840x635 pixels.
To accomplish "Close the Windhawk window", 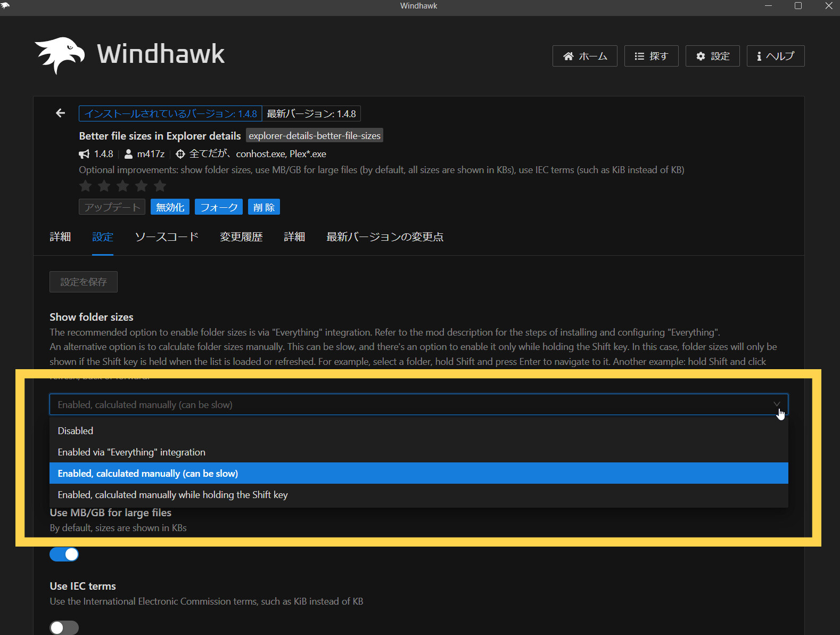I will pos(828,6).
